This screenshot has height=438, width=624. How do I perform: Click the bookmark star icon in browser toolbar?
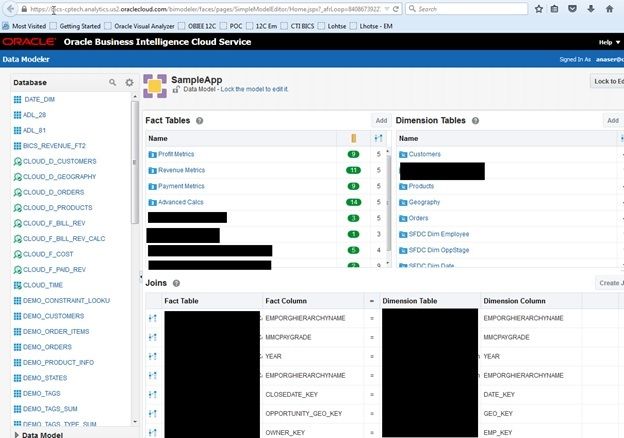tap(539, 9)
